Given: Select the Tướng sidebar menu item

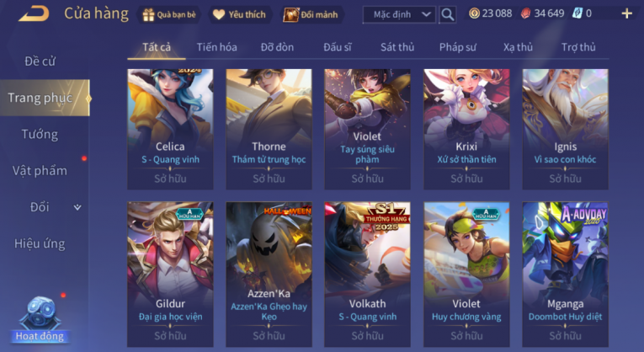Looking at the screenshot, I should click(40, 134).
